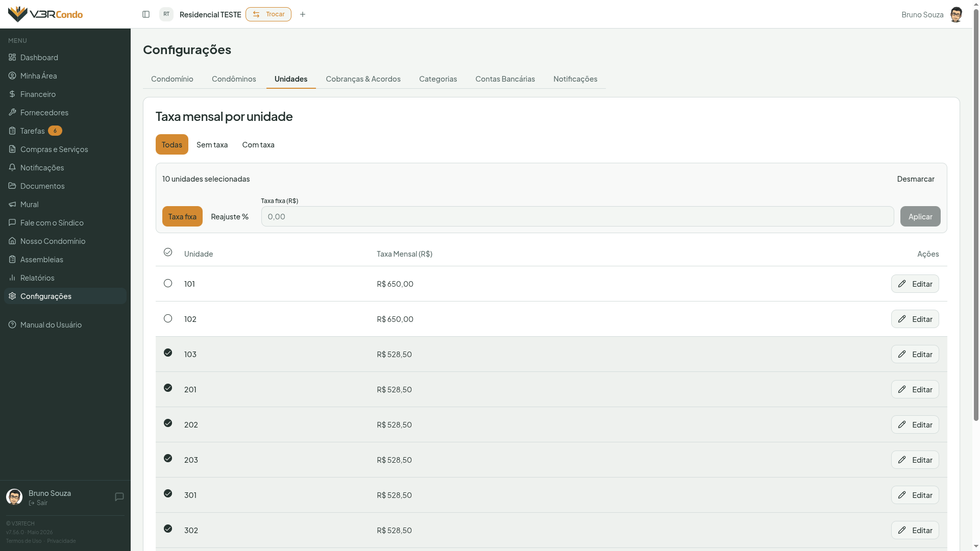Click the Trocar condominium button
This screenshot has width=980, height=551.
click(x=268, y=14)
